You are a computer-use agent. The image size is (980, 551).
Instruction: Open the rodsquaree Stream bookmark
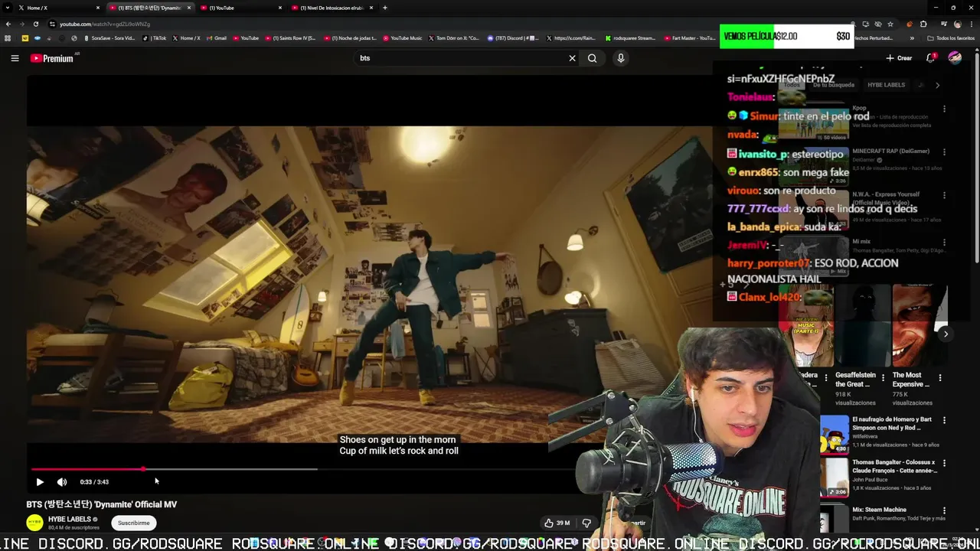click(630, 38)
